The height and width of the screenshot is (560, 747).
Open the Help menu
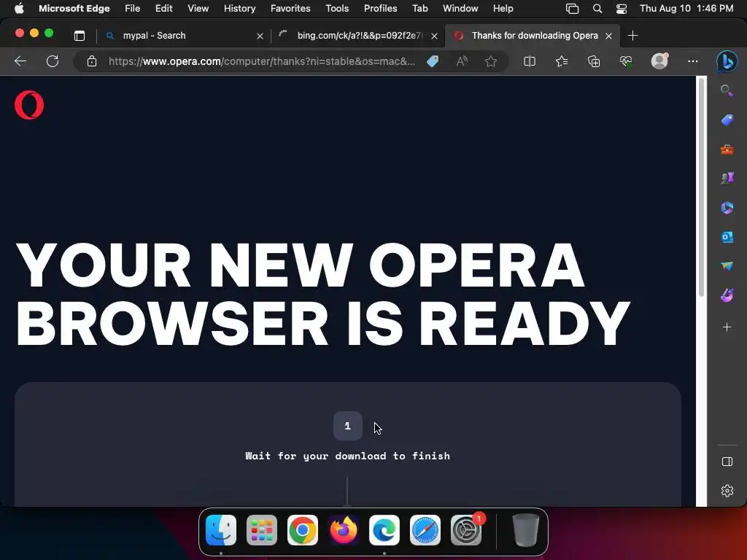click(x=503, y=8)
